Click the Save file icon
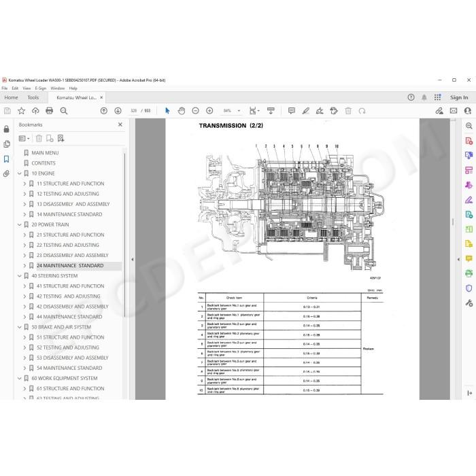 [x=7, y=111]
